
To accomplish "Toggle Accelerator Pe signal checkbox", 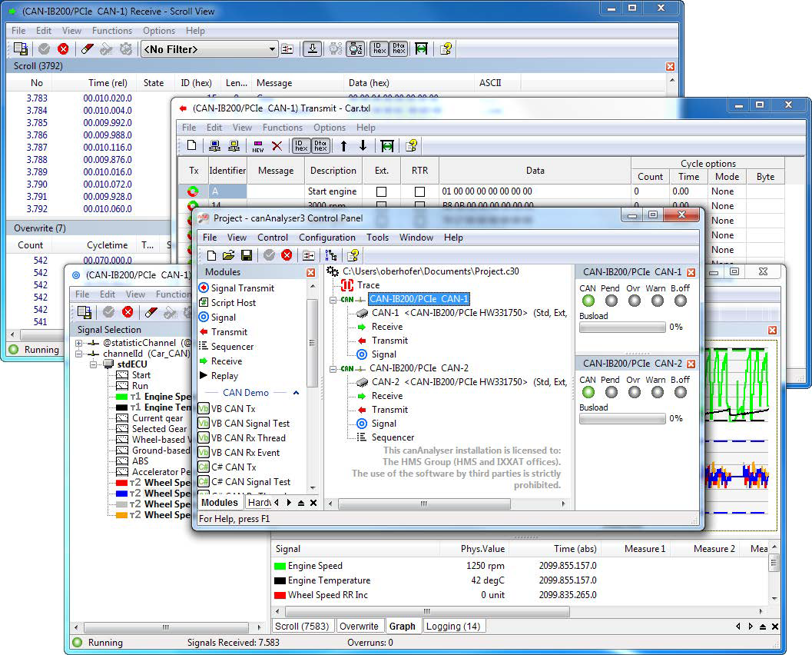I will coord(122,472).
